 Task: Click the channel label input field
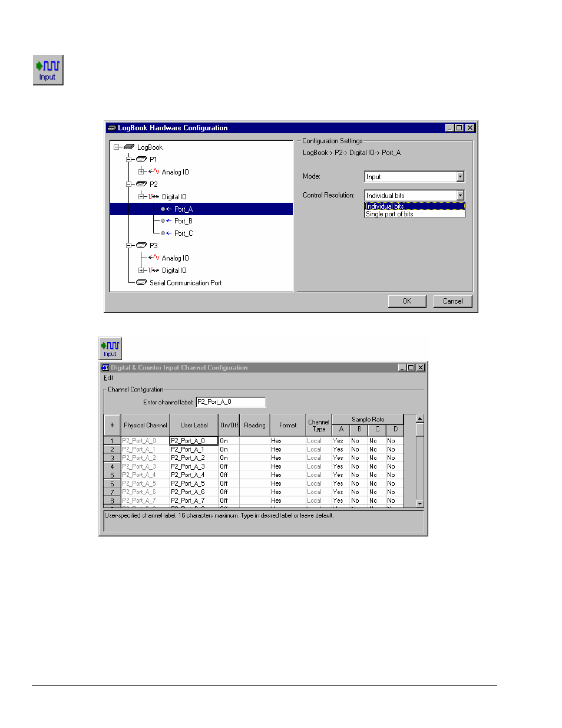[230, 402]
